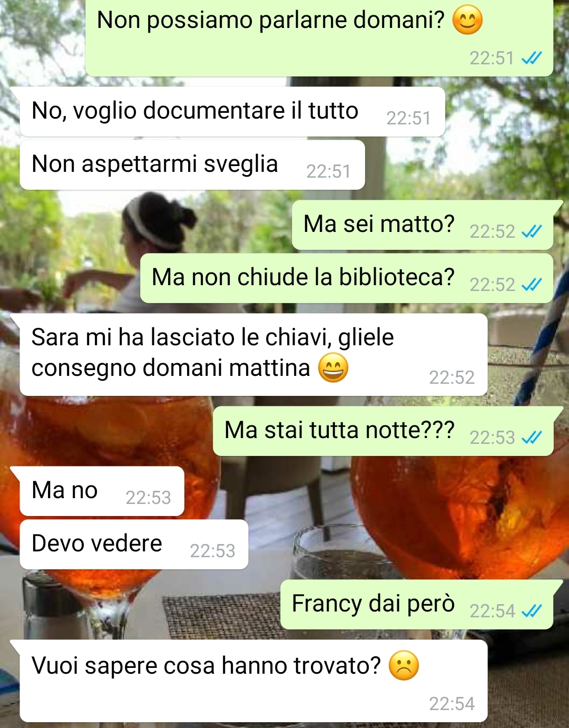Tap the grinning emoji after 'consegno domani mattina'
This screenshot has height=728, width=569.
tap(333, 368)
